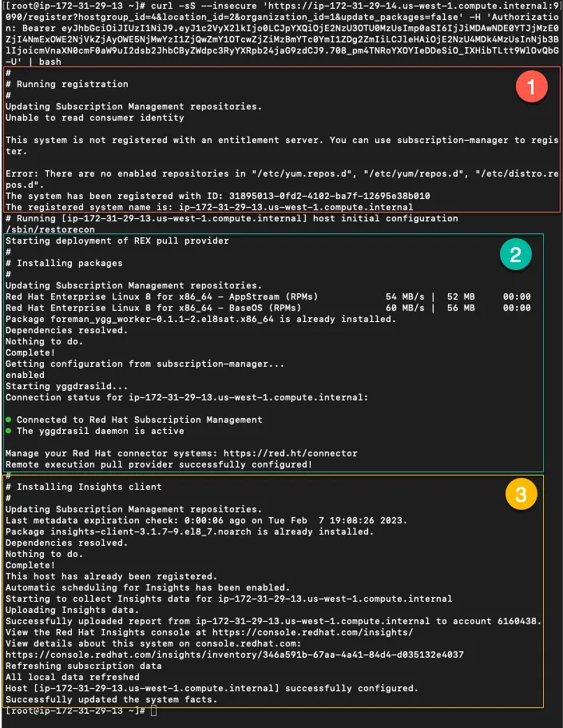Click the "/sbin/restorecon" line
This screenshot has height=728, width=563.
(x=50, y=229)
